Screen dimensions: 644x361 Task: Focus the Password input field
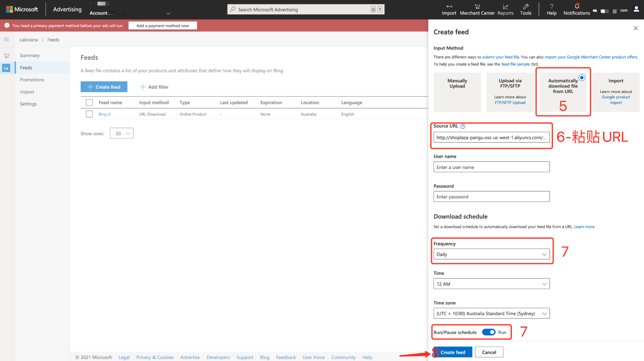pyautogui.click(x=491, y=197)
